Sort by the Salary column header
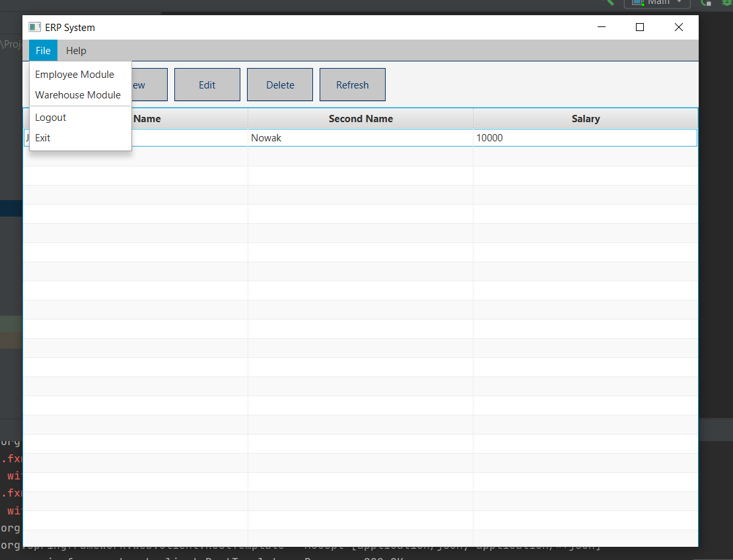Screen dimensions: 733x560 (x=585, y=118)
